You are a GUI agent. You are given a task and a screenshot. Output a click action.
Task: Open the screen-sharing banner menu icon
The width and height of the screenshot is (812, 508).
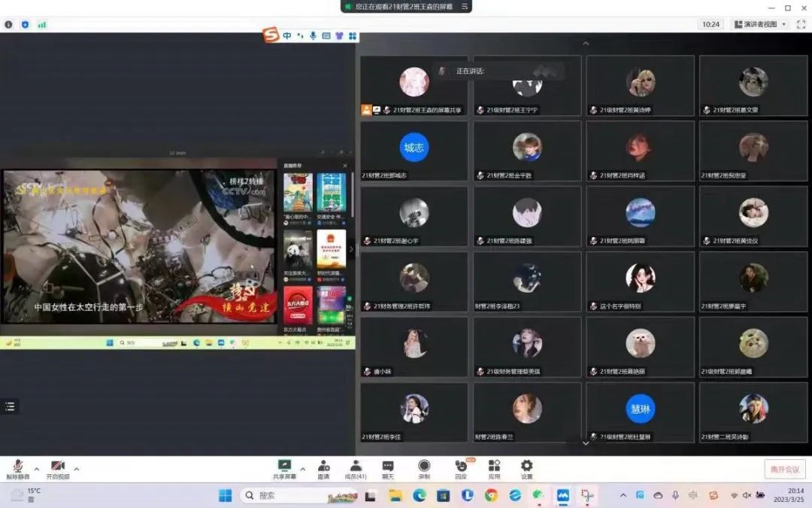coord(465,6)
